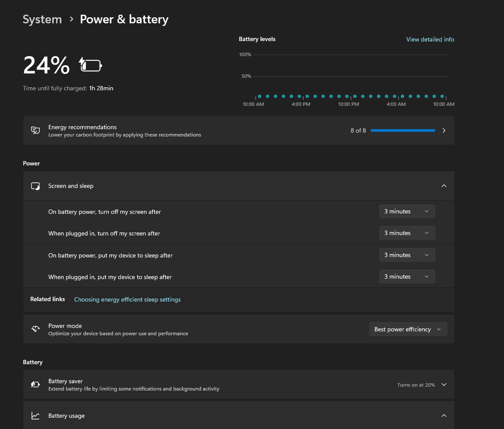This screenshot has width=504, height=429.
Task: Open battery power sleep time dropdown
Action: point(407,255)
